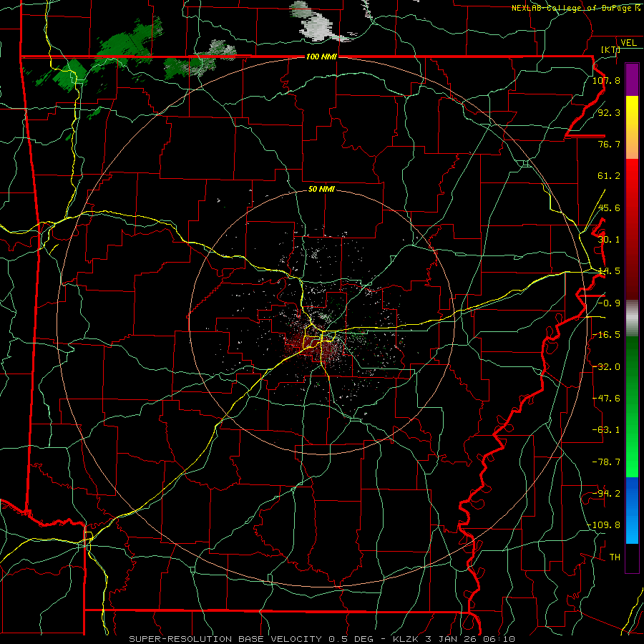Click the "107.8" scale value
Screen dimensions: 644x644
(606, 80)
